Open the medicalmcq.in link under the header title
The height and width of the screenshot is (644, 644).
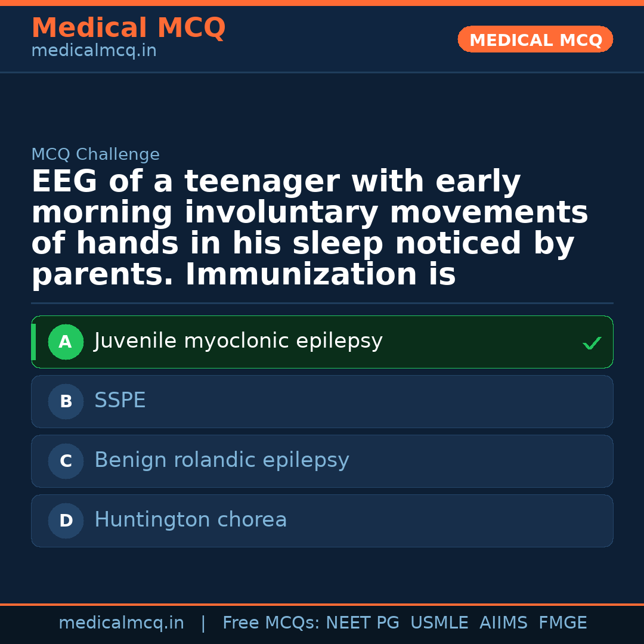[94, 51]
